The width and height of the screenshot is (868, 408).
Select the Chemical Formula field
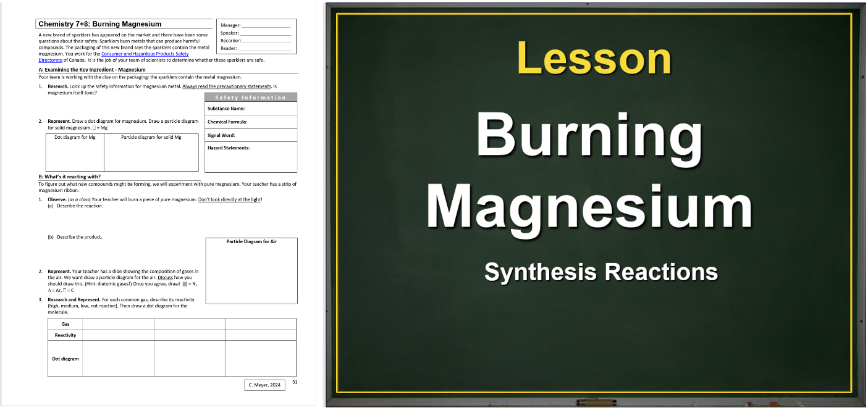[250, 122]
